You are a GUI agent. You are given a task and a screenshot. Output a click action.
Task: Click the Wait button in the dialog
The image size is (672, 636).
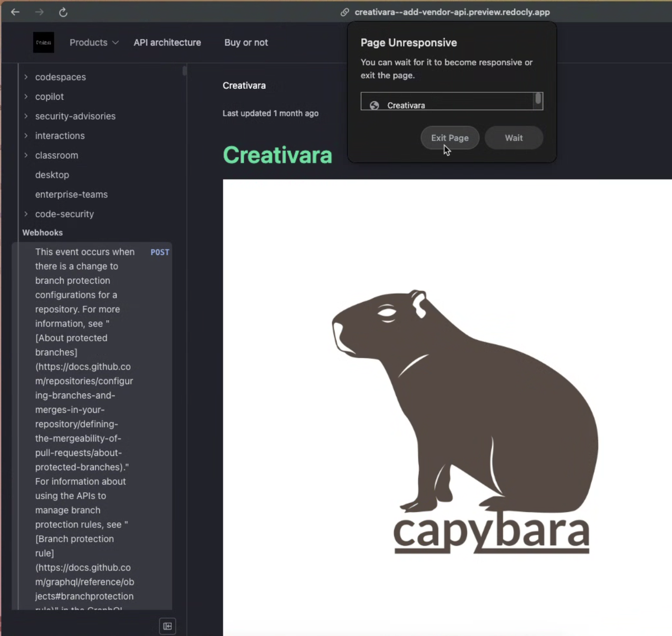pyautogui.click(x=514, y=138)
